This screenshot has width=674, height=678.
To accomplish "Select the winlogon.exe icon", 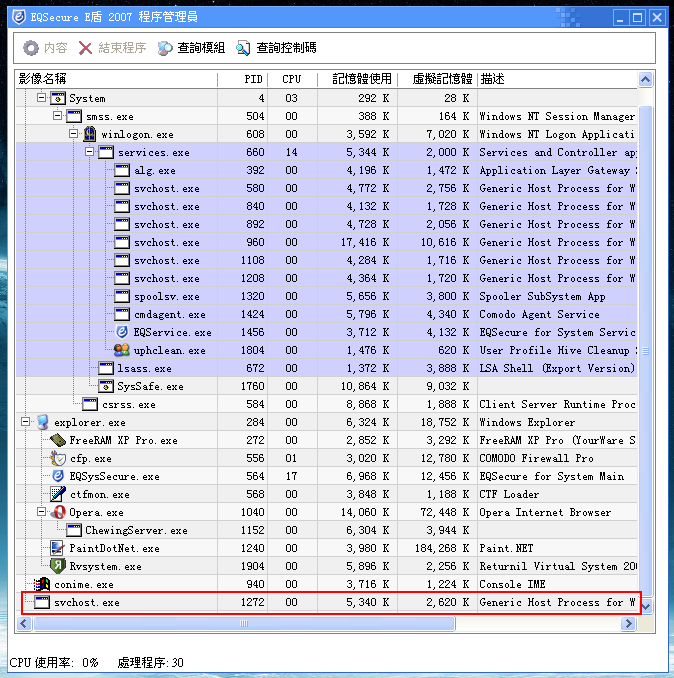I will [x=89, y=134].
